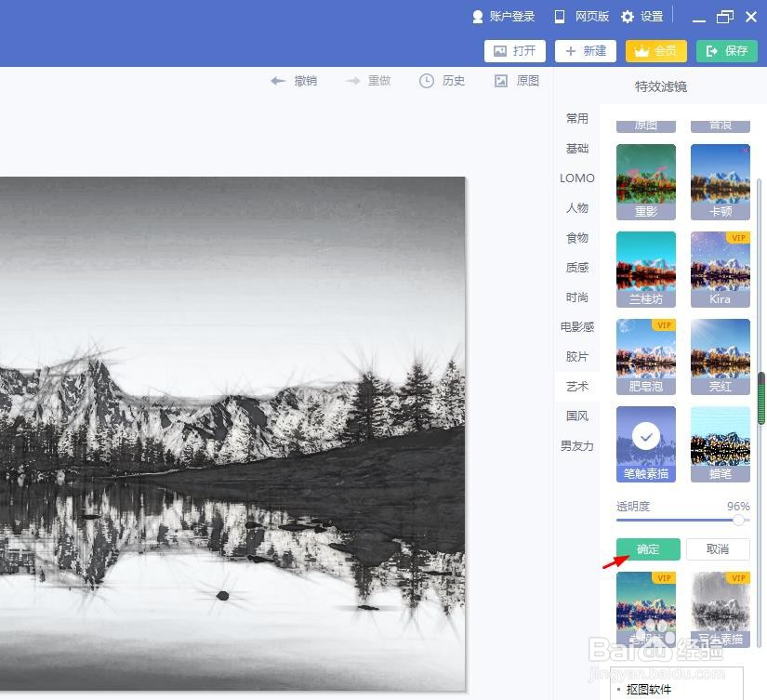This screenshot has width=767, height=700.
Task: Open settings with the gear icon
Action: point(628,17)
